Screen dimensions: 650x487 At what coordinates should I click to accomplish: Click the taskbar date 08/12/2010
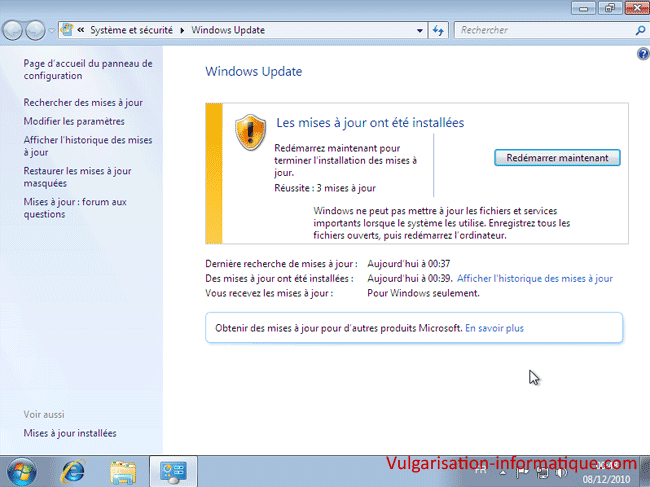[606, 480]
